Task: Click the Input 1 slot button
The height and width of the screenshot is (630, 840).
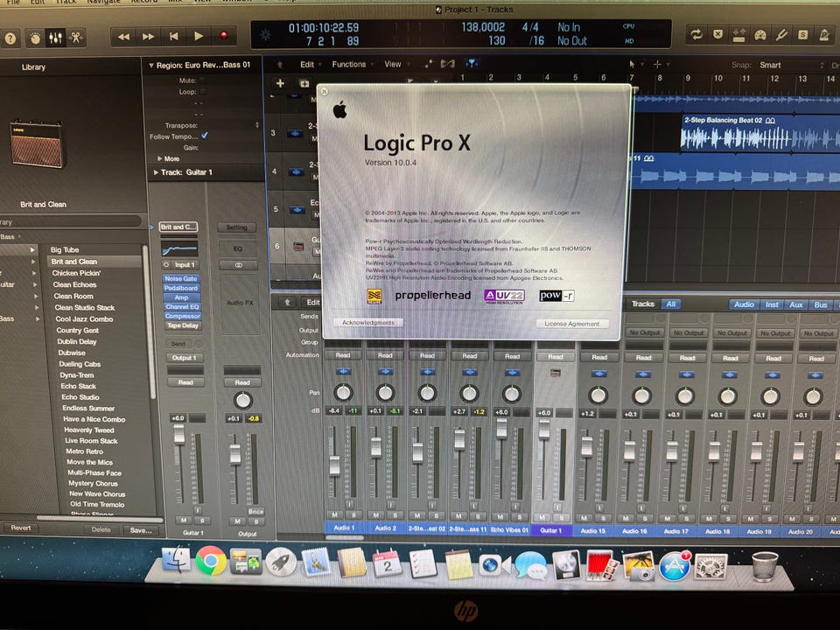Action: 185,264
